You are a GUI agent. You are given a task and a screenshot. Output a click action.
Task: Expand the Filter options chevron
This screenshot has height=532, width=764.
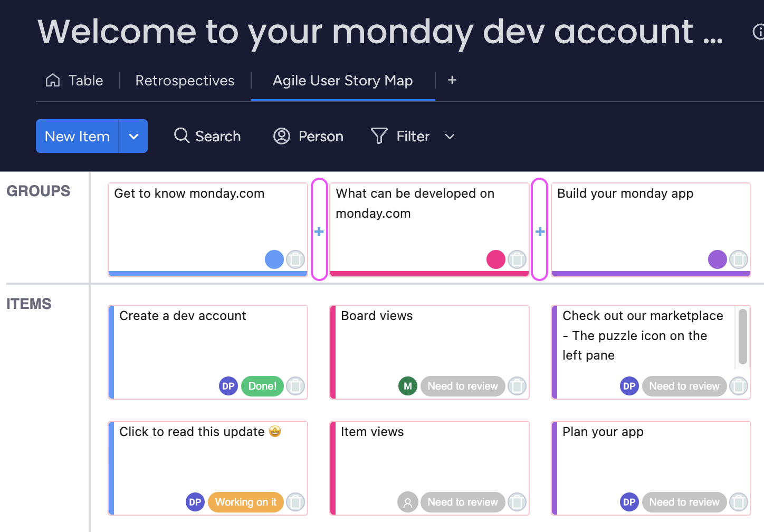click(x=450, y=137)
